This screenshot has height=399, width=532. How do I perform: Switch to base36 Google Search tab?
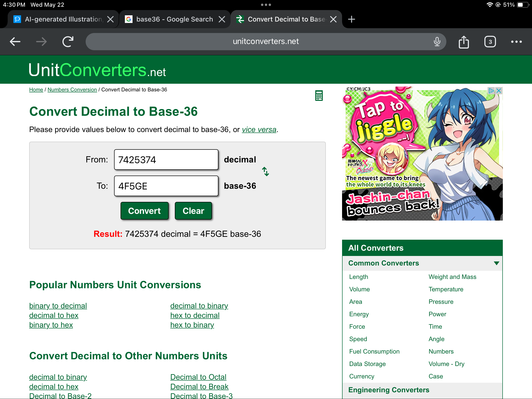(174, 19)
